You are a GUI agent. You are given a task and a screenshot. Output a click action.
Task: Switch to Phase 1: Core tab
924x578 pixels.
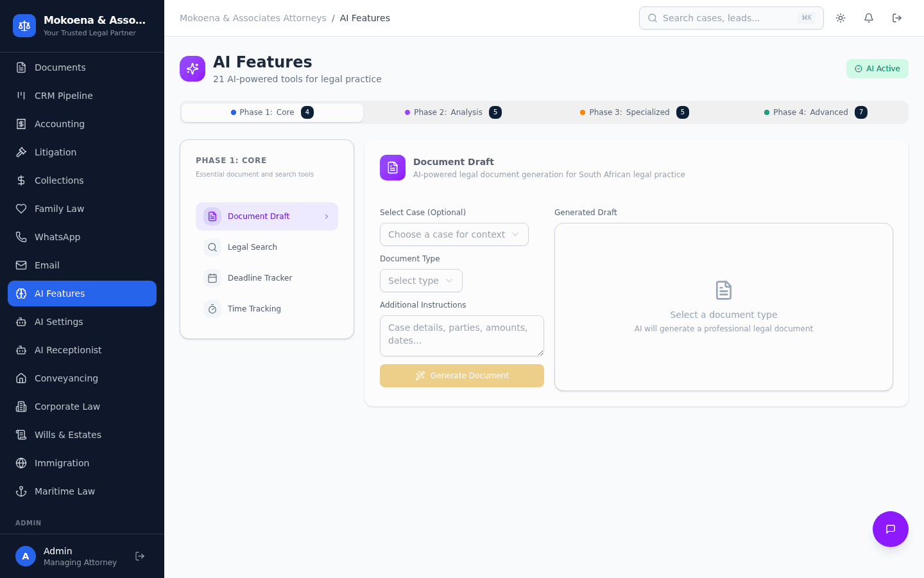coord(272,112)
